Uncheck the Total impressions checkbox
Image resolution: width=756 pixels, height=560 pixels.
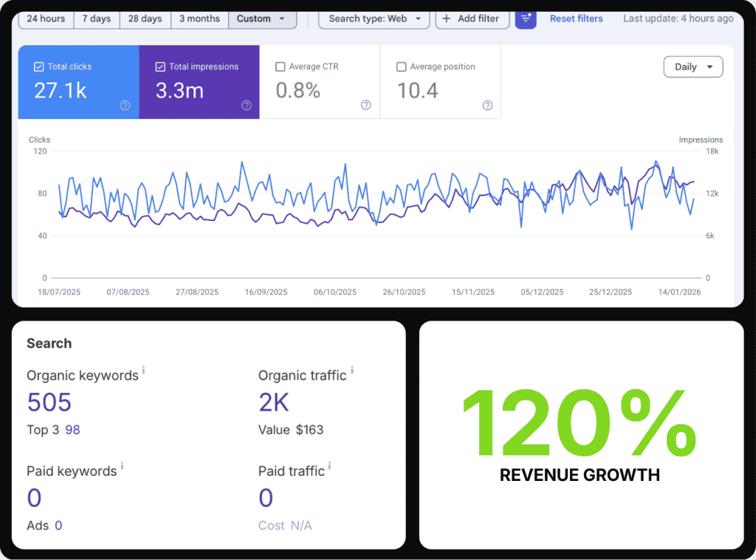160,66
